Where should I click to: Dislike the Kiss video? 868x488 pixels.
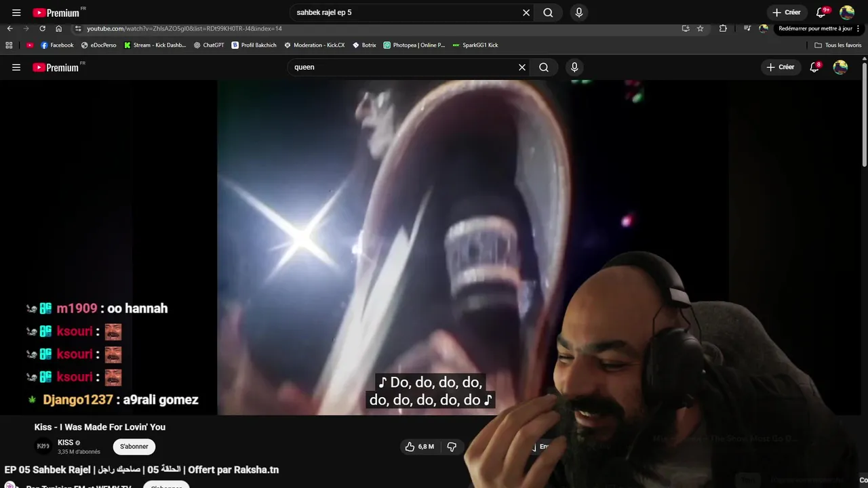pyautogui.click(x=452, y=447)
